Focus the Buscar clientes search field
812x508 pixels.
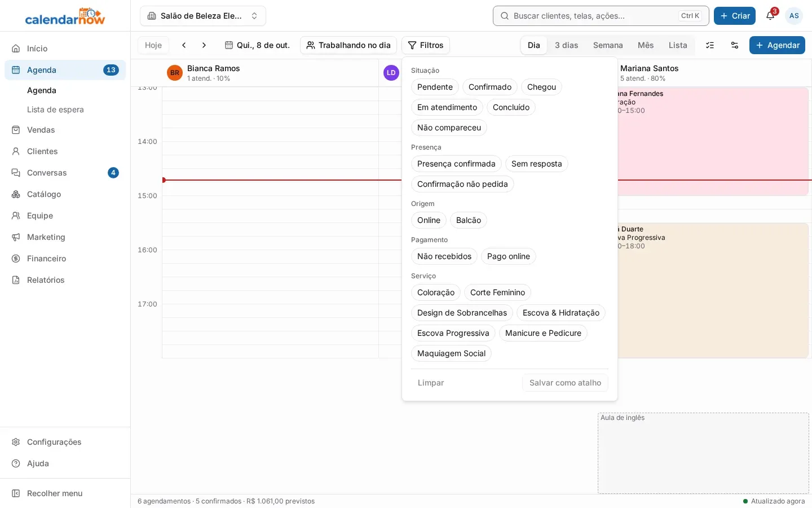click(x=601, y=16)
